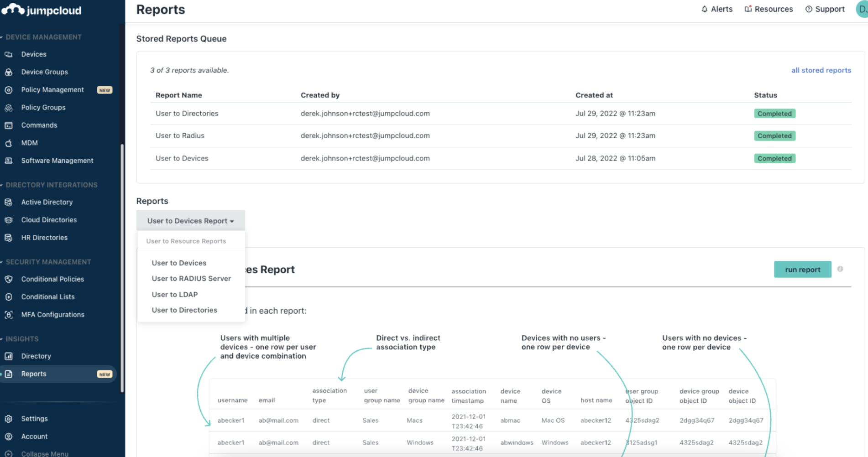Click the run report button

[802, 269]
